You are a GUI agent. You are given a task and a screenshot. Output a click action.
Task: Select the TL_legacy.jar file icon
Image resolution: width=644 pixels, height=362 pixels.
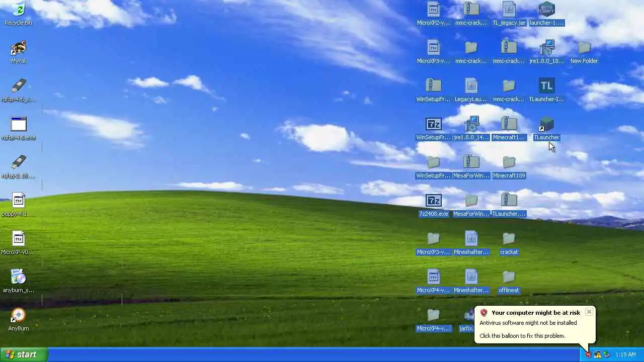point(509,14)
